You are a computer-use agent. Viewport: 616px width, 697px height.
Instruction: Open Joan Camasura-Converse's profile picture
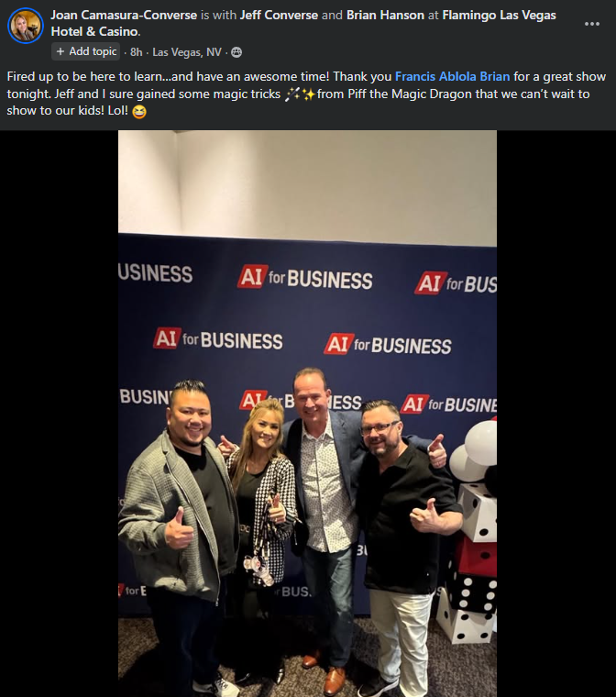(x=26, y=26)
